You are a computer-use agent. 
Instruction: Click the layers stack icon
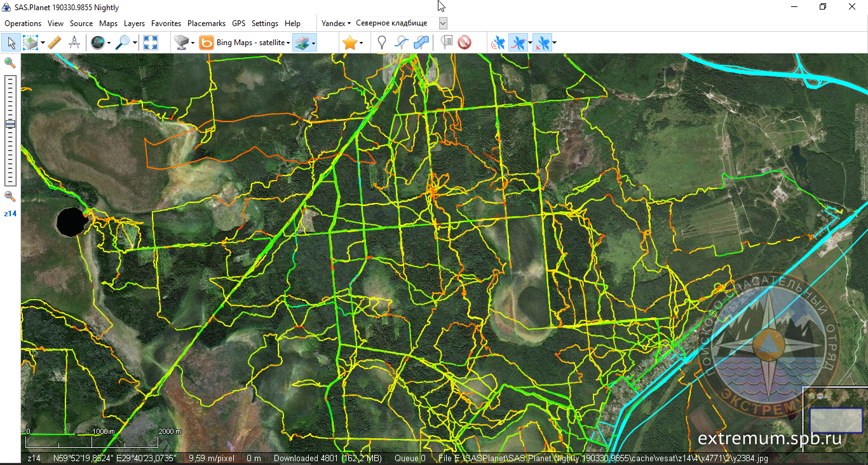click(302, 43)
